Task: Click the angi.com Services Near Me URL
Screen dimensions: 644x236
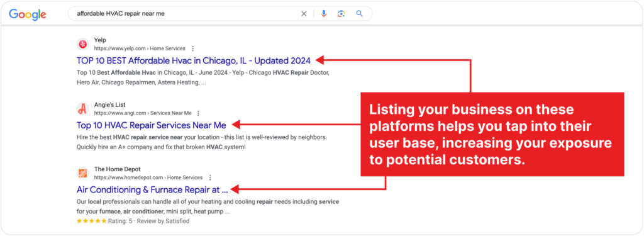Action: pos(143,113)
